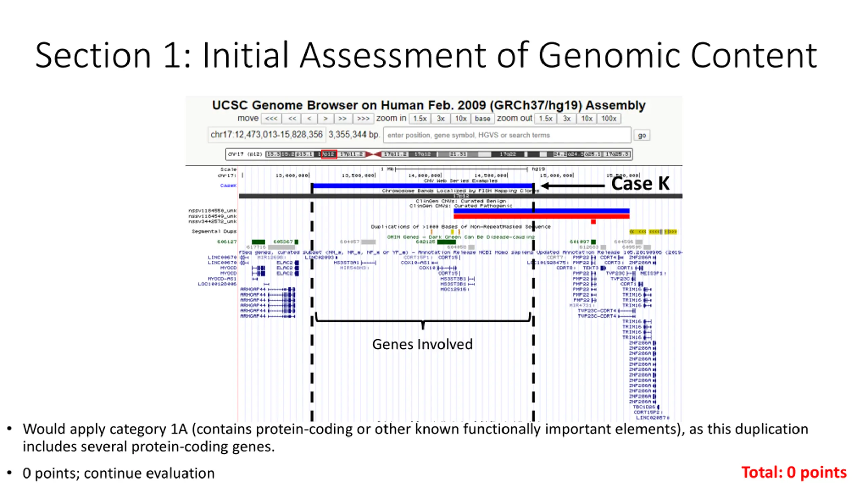Zoom out 100x
Image resolution: width=868 pixels, height=488 pixels.
coord(609,119)
